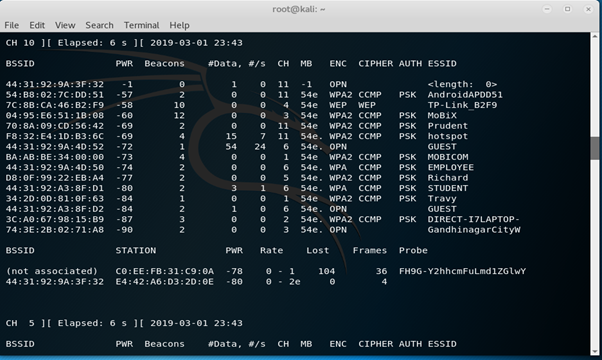The image size is (602, 360).
Task: Close the root@kali terminal window
Action: (588, 9)
